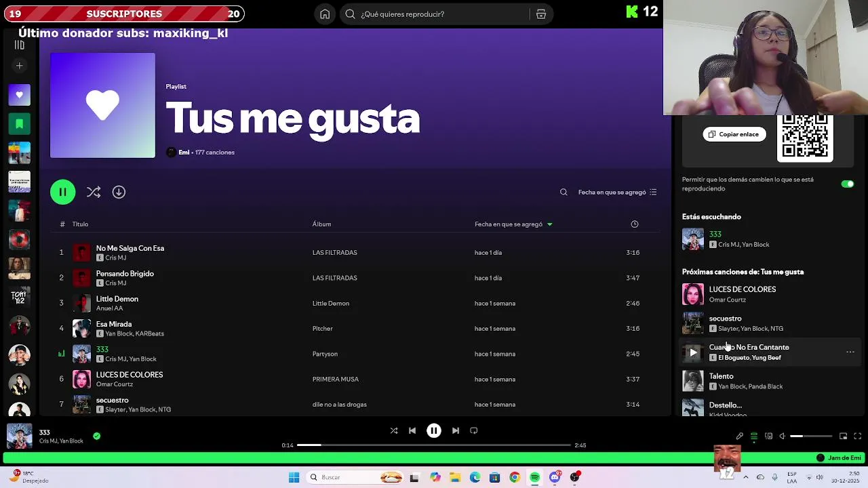Toggle shuffle for the playlist next to play button
Image resolution: width=868 pixels, height=488 pixels.
pyautogui.click(x=94, y=192)
